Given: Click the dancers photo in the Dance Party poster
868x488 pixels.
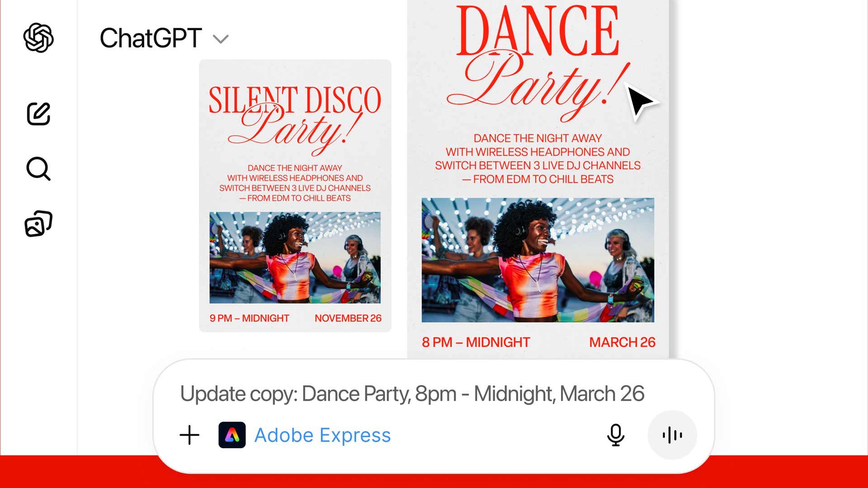Looking at the screenshot, I should click(x=538, y=260).
